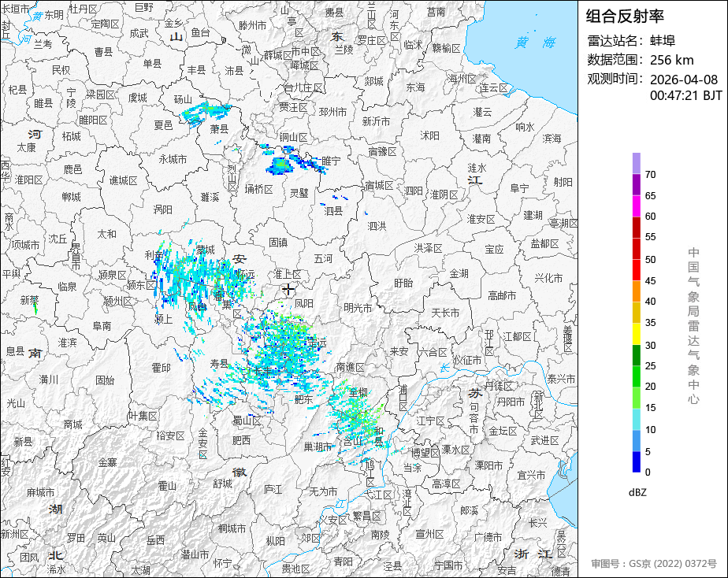Viewport: 728px width, 578px height.
Task: Click the 明光市 label
Action: click(x=358, y=308)
